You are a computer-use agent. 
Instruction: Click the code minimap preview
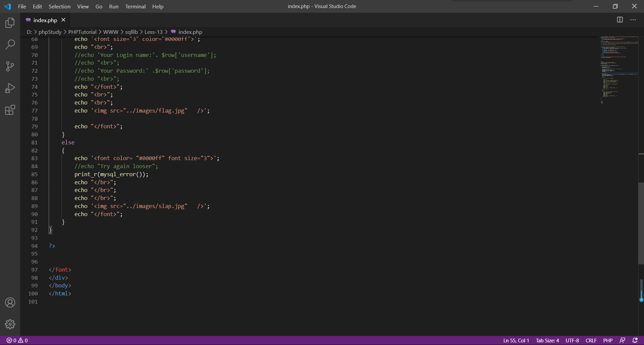[x=619, y=67]
